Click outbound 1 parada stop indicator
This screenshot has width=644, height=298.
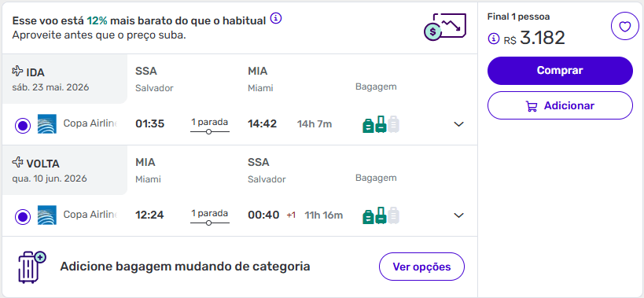209,126
